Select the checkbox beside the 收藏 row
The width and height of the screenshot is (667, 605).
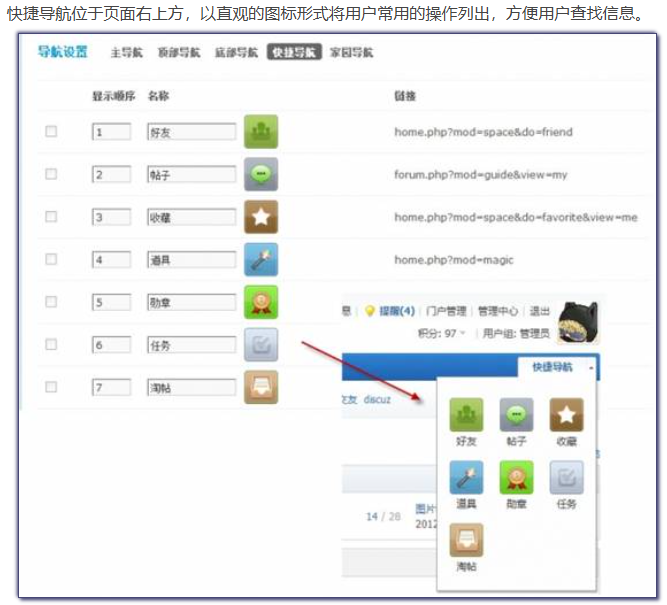click(x=51, y=217)
